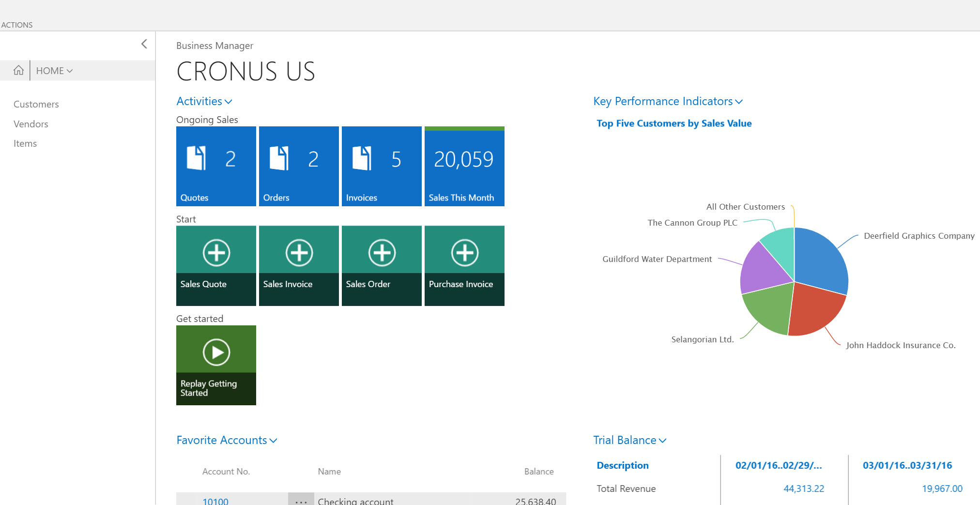Navigate to Customers in the sidebar

36,104
